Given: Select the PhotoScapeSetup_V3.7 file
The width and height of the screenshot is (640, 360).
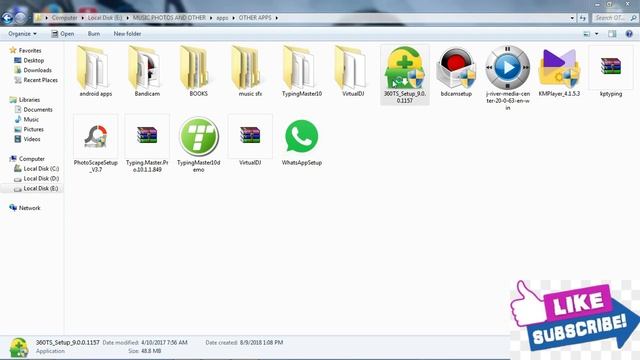Looking at the screenshot, I should (x=95, y=144).
